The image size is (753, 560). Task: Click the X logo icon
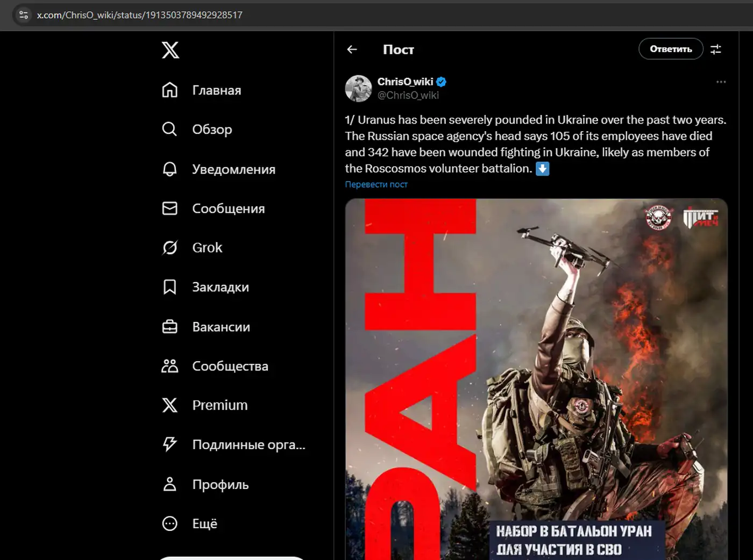point(171,50)
